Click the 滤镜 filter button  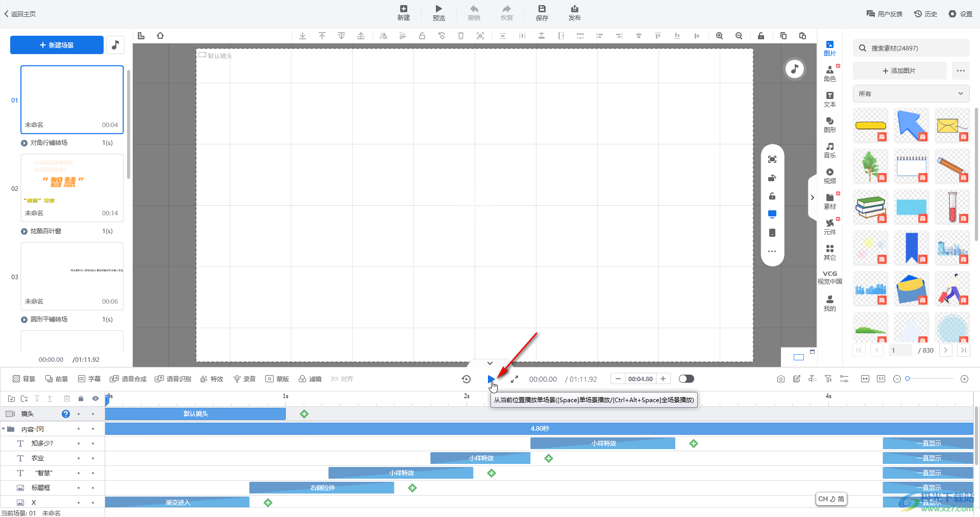click(310, 379)
